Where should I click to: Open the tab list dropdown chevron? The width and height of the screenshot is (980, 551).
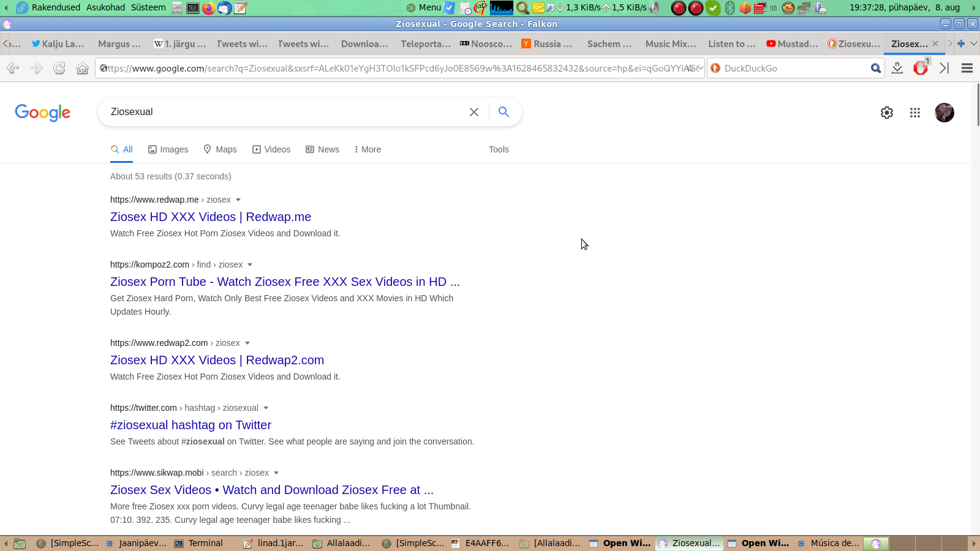[974, 43]
